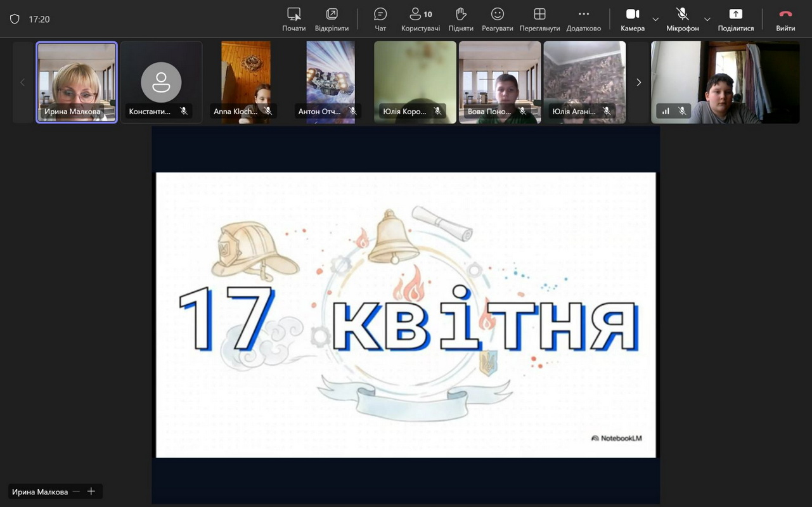The width and height of the screenshot is (812, 507).
Task: Open reactions with the smiley icon
Action: pyautogui.click(x=498, y=15)
